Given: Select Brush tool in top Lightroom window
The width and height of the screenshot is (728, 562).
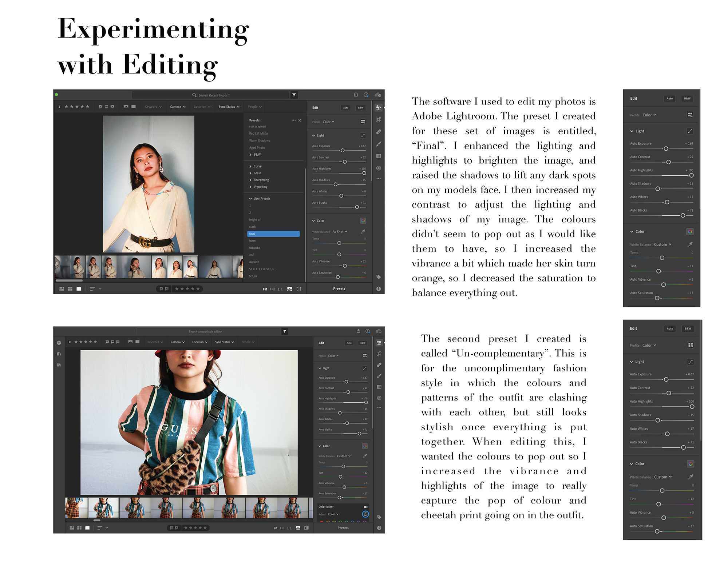Looking at the screenshot, I should (379, 144).
